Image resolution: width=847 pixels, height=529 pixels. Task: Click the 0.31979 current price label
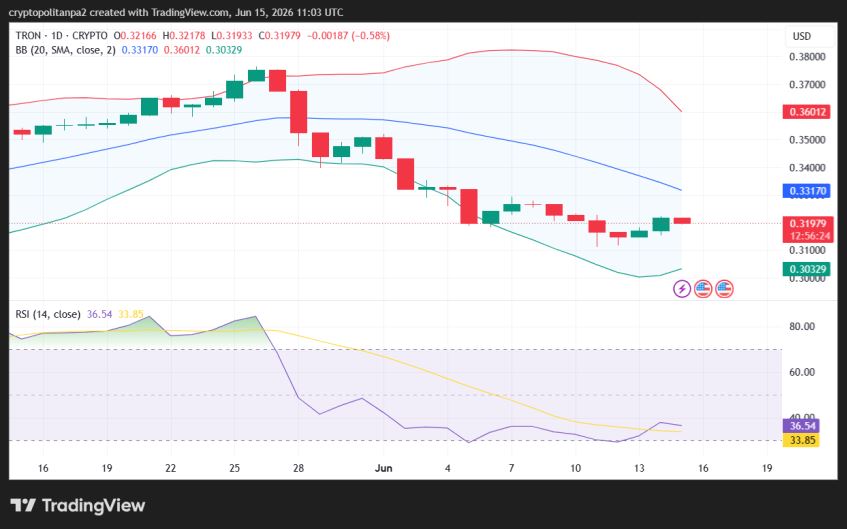pyautogui.click(x=808, y=224)
